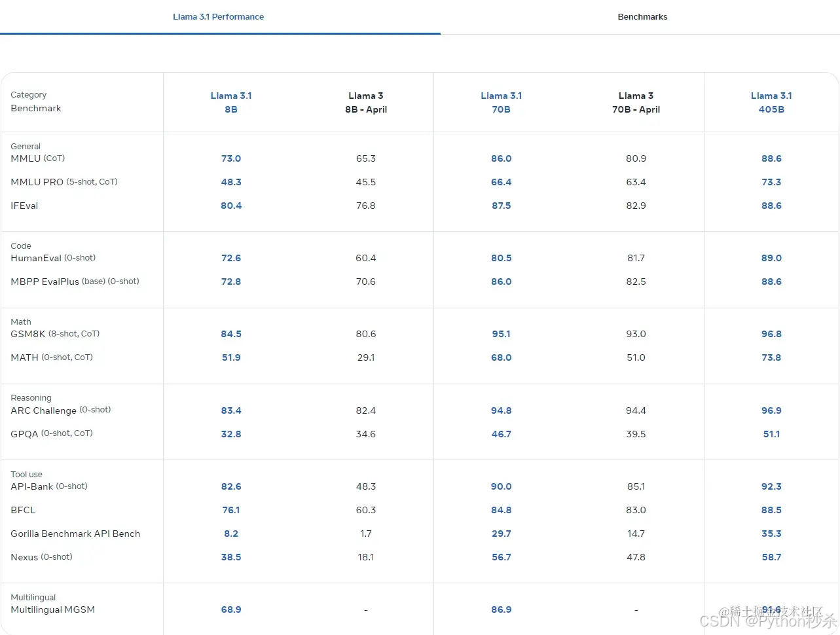Image resolution: width=840 pixels, height=635 pixels.
Task: Click the Reasoning category heading
Action: [31, 398]
